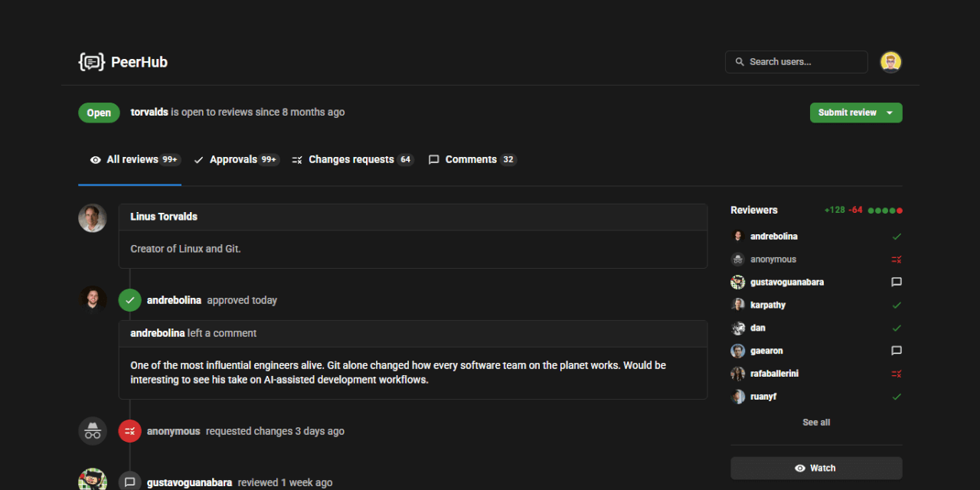This screenshot has height=490, width=980.
Task: Expand the Submit review dropdown arrow
Action: point(890,113)
